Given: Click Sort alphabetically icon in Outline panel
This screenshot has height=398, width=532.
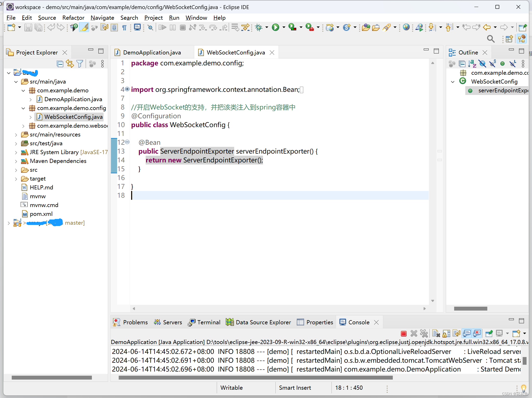Looking at the screenshot, I should click(472, 64).
